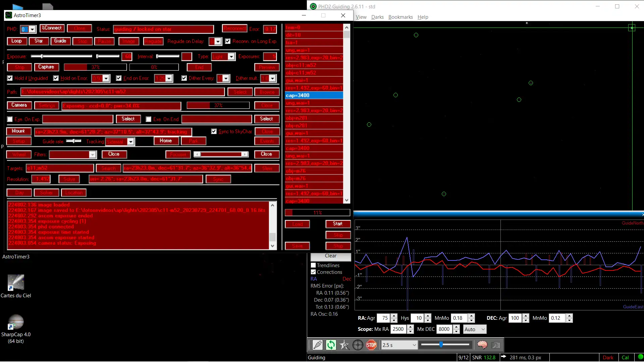Click PHD2 camera properties wrench icon
This screenshot has height=362, width=644.
496,345
